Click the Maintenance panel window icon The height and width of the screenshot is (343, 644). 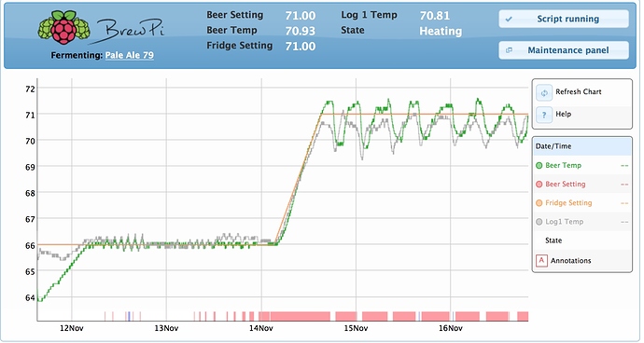(509, 50)
